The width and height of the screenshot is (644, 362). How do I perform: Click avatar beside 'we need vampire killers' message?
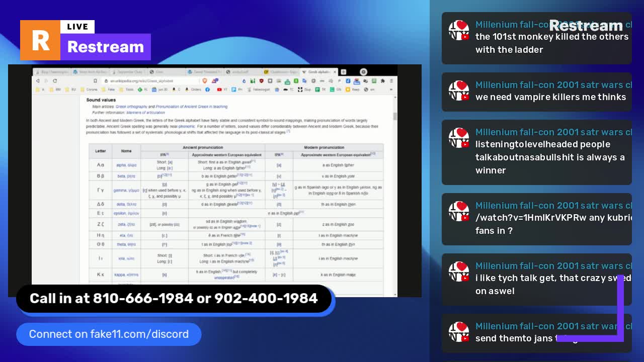pos(459,90)
